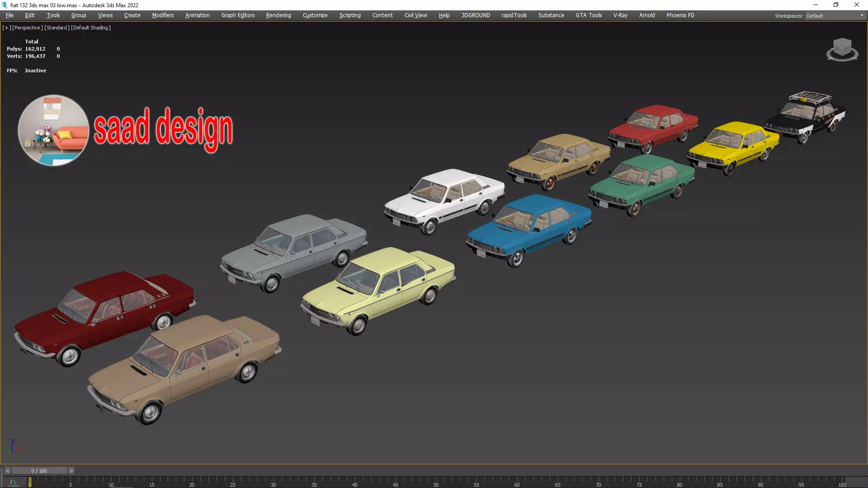Open the Content menu
868x488 pixels.
[x=382, y=15]
